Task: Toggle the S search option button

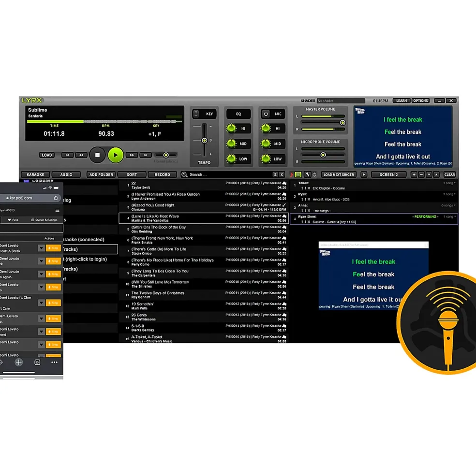Action: point(275,174)
